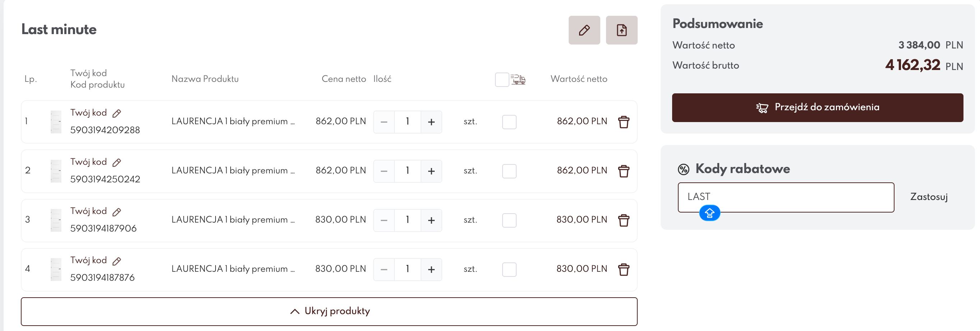The height and width of the screenshot is (331, 980).
Task: Click the file export icon in the header
Action: [621, 30]
